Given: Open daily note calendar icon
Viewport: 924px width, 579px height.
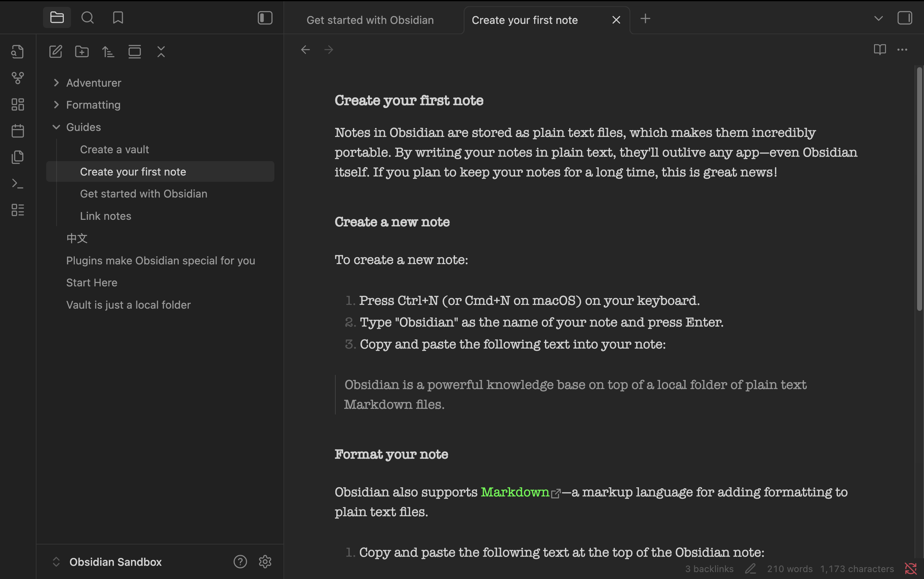Looking at the screenshot, I should 18,131.
